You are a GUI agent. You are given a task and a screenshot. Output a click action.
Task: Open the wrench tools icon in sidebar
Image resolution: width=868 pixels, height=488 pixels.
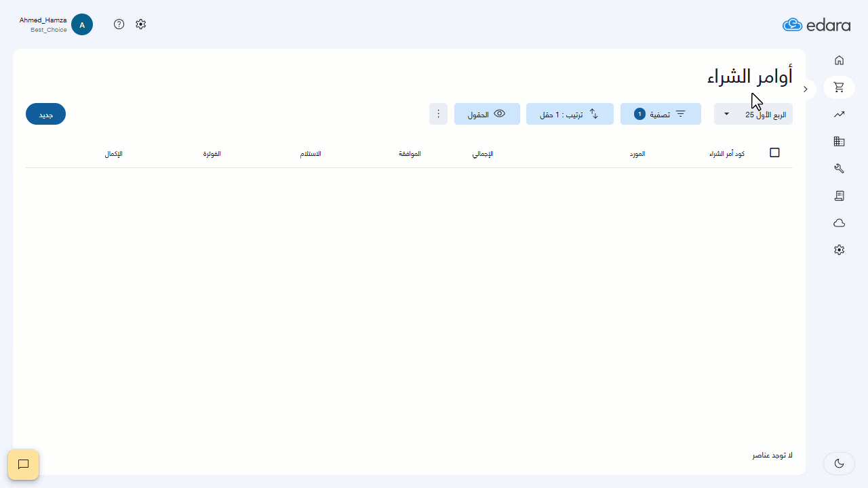pyautogui.click(x=839, y=169)
